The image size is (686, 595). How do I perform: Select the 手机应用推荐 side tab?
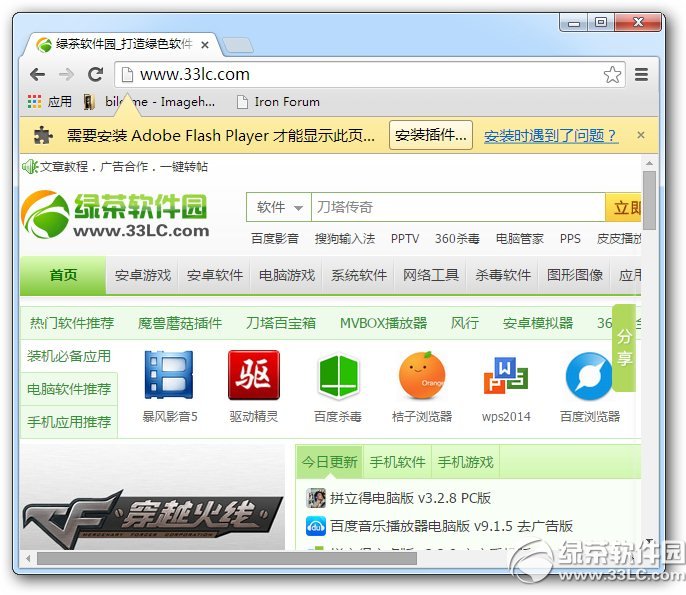[69, 422]
